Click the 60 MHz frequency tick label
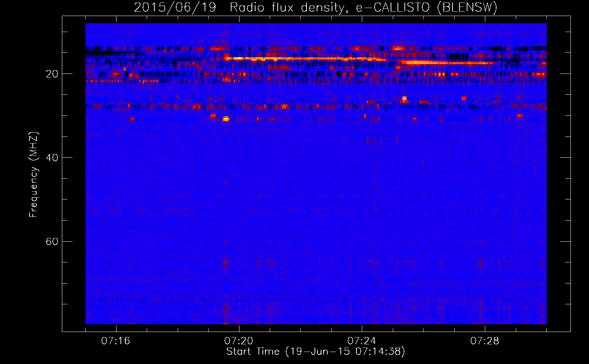The image size is (589, 364). click(x=52, y=242)
